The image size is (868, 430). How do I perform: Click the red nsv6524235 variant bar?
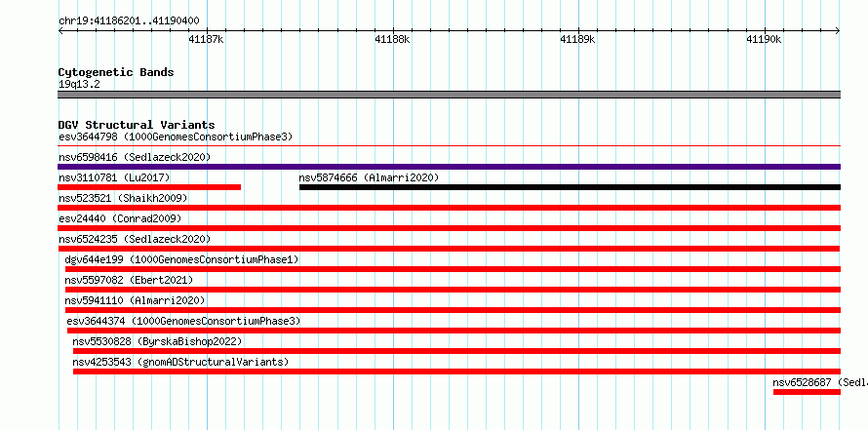click(449, 249)
